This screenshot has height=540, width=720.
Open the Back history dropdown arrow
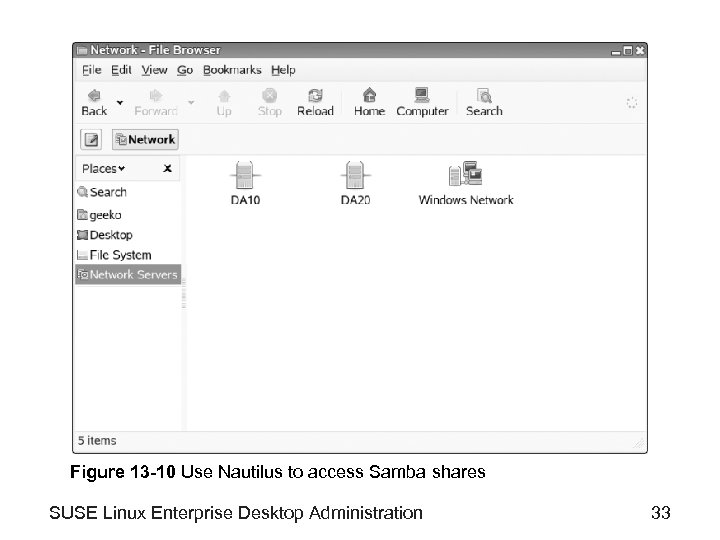[x=120, y=102]
